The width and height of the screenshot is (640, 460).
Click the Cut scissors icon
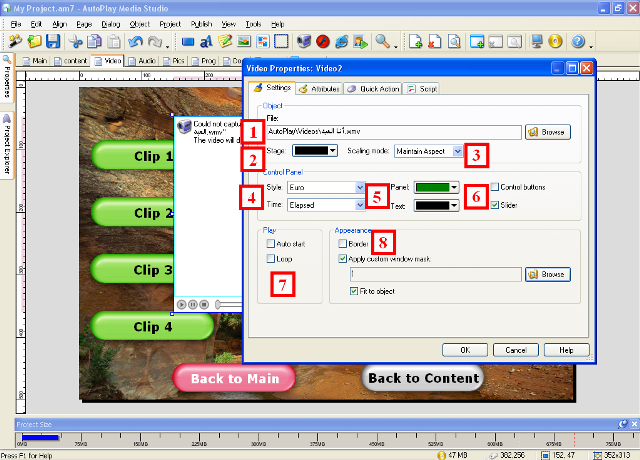coord(76,42)
